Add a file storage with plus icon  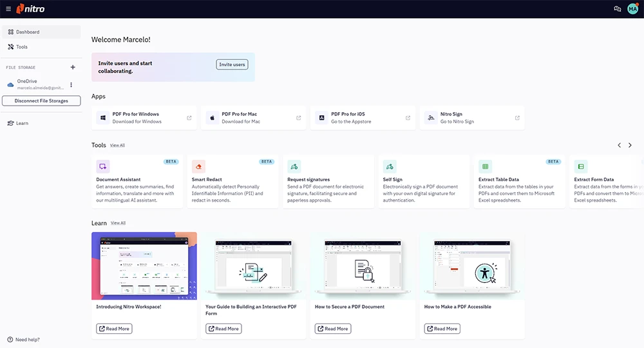click(73, 67)
